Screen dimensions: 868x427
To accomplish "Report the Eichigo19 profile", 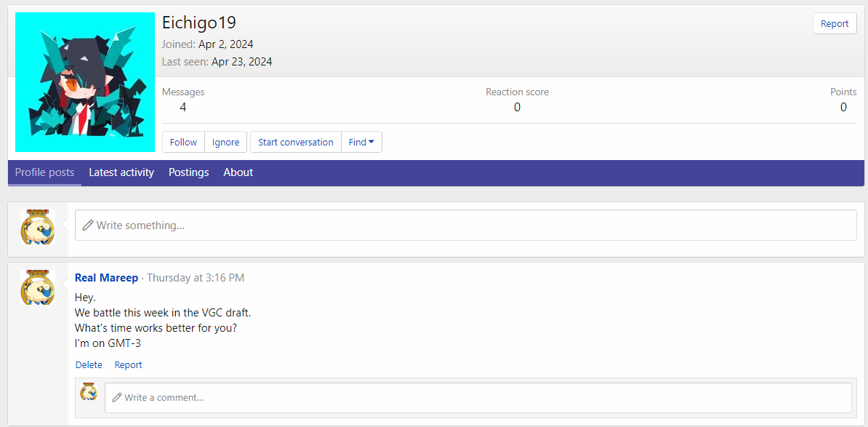I will 835,24.
